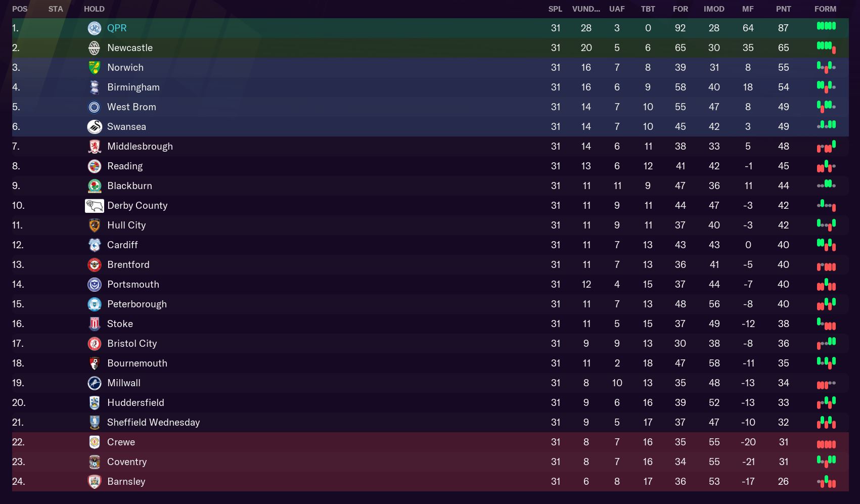This screenshot has height=504, width=860.
Task: Click Crewe's form bars
Action: (x=826, y=444)
